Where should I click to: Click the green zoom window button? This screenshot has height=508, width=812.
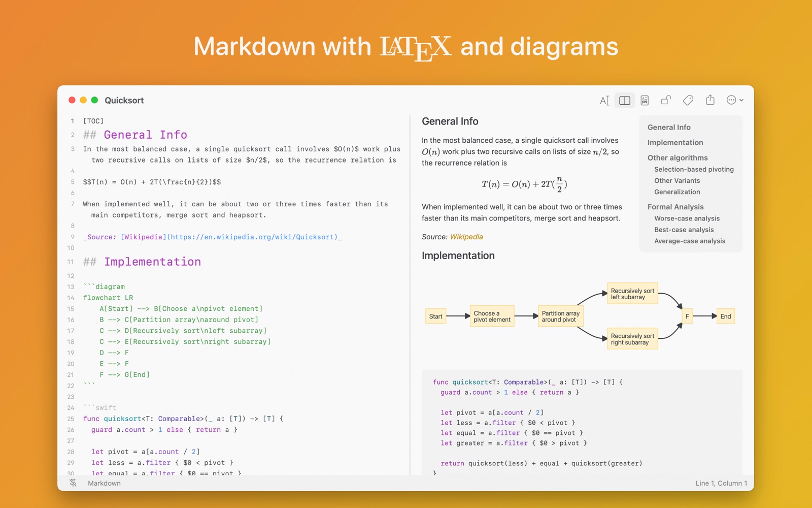[94, 100]
